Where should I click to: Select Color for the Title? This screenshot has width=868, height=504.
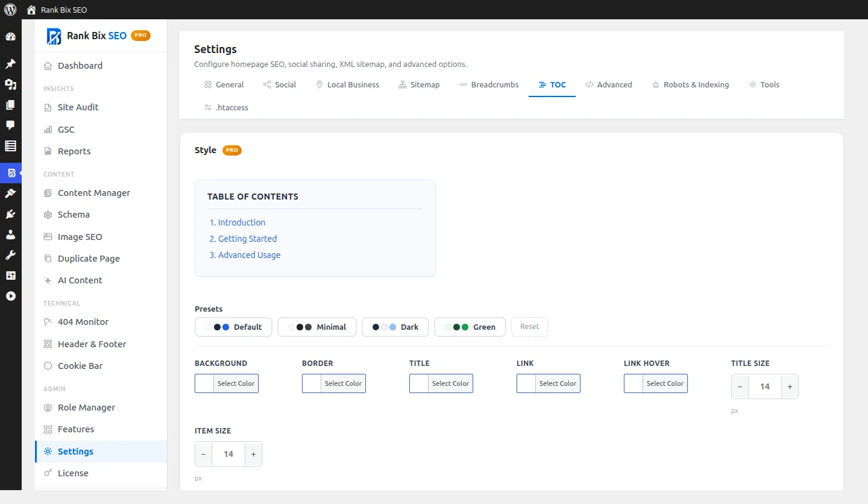pos(441,383)
